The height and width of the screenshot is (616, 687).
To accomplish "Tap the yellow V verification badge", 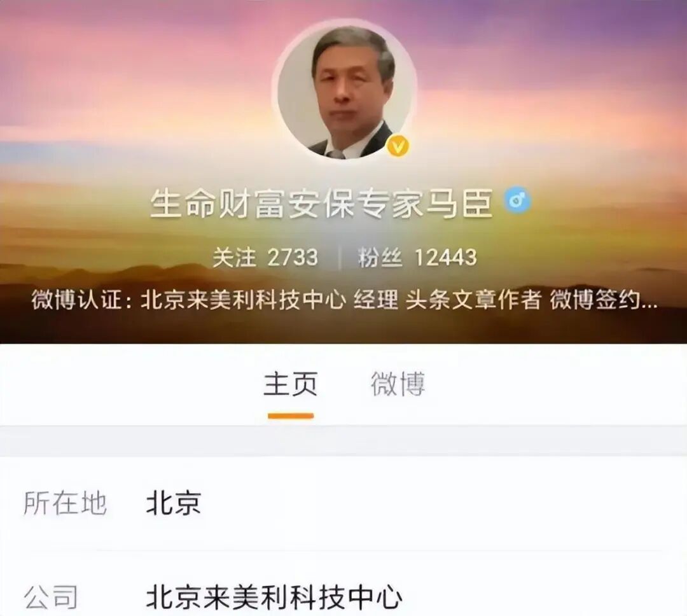I will click(398, 146).
